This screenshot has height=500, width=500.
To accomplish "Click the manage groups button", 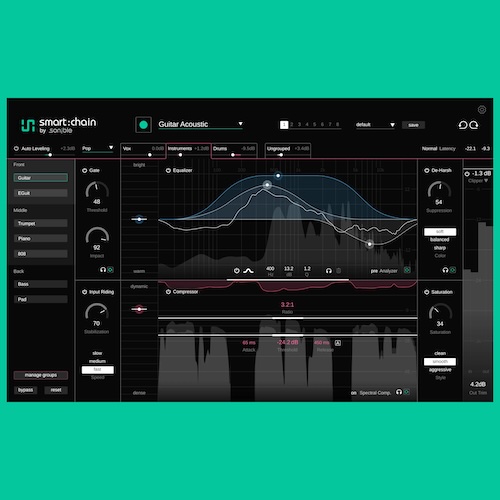I will [x=41, y=375].
